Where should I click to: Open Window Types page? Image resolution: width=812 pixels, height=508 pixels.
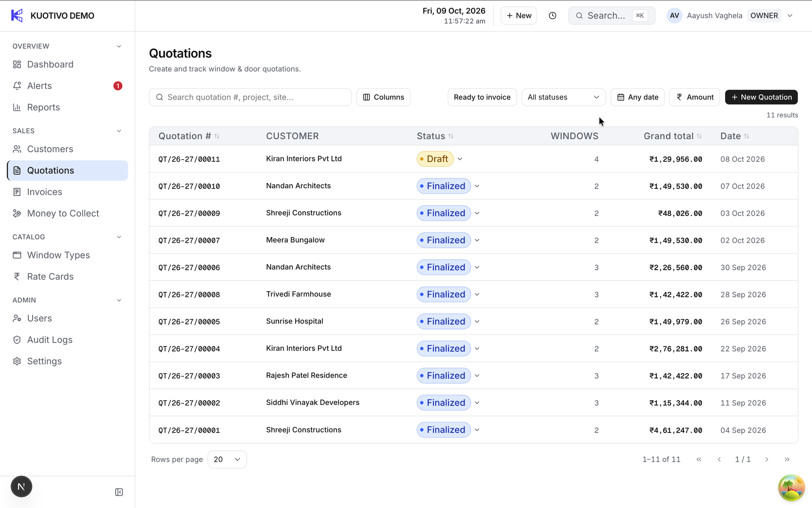[x=67, y=255]
